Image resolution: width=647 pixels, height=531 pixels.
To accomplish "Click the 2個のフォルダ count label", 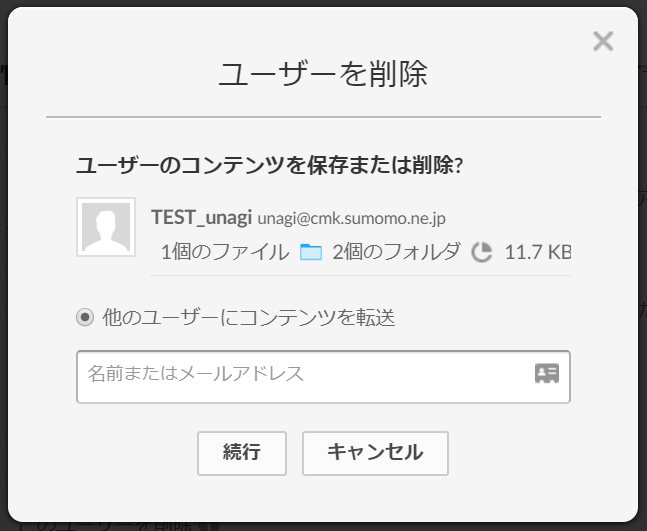I will coord(397,251).
